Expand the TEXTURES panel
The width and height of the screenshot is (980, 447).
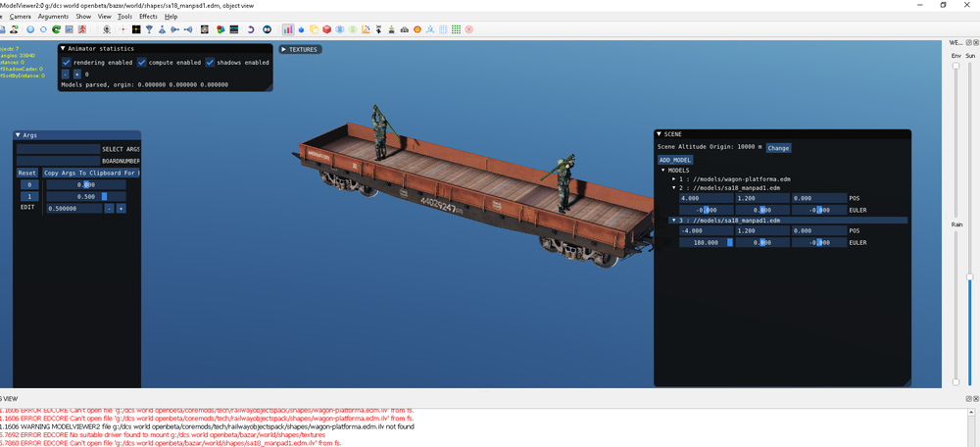tap(300, 49)
